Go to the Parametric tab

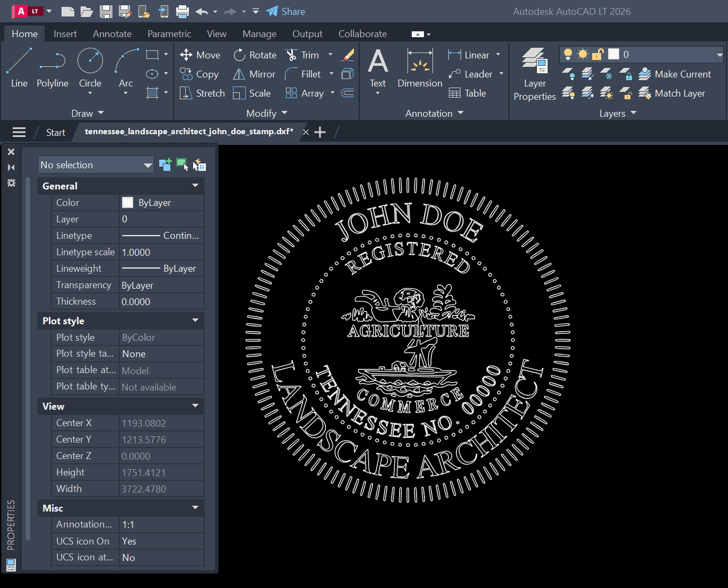click(169, 34)
